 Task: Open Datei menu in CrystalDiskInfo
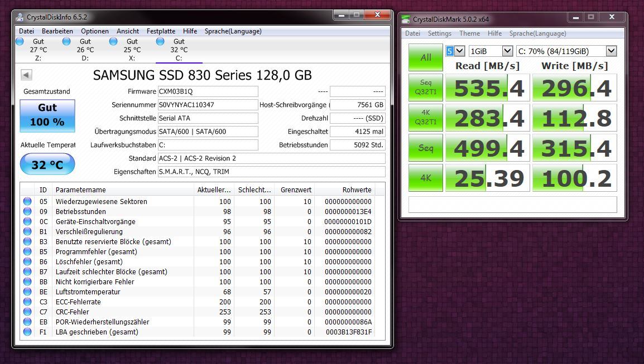point(26,31)
